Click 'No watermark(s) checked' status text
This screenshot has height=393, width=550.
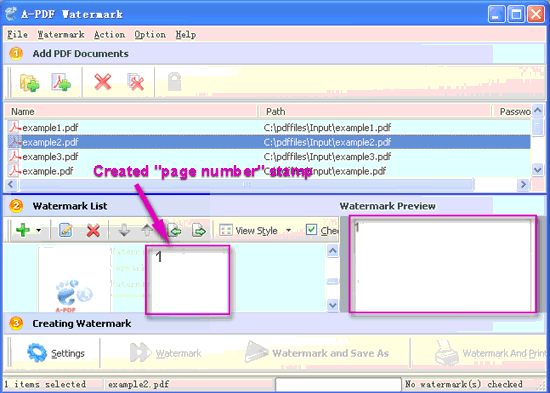click(464, 384)
